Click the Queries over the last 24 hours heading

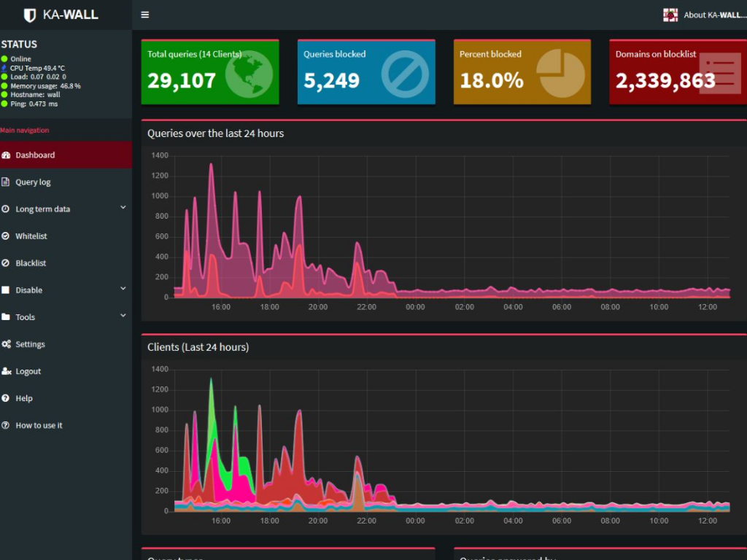(x=215, y=133)
